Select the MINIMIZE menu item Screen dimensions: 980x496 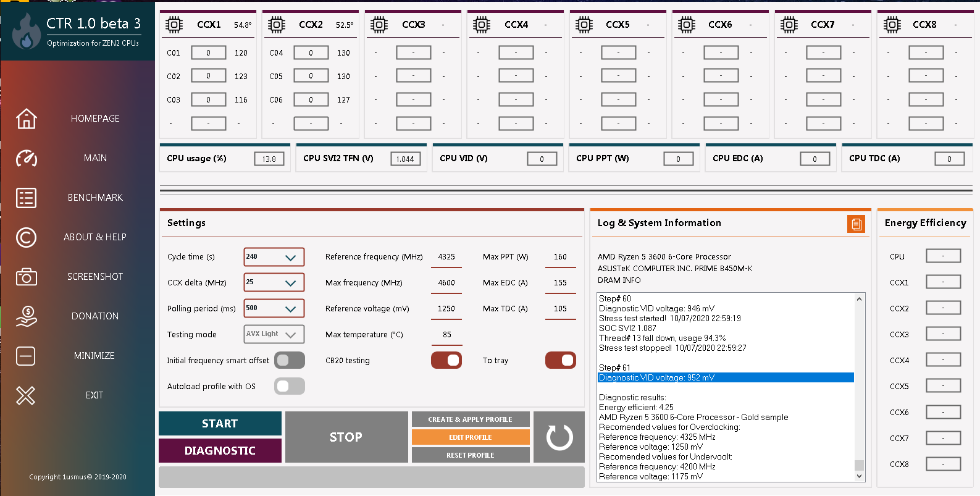click(94, 356)
